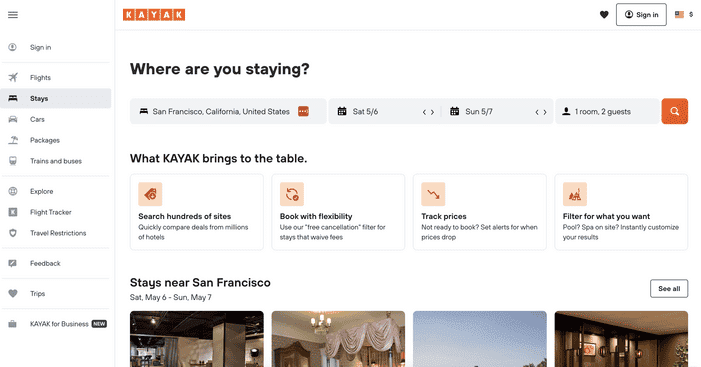Go to previous check-out date before Sun 5/7
Screen dimensions: 701x367
[537, 112]
